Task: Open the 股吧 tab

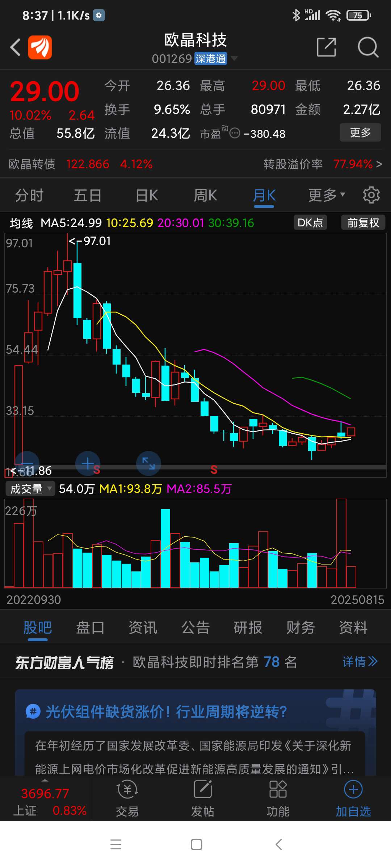Action: coord(38,627)
